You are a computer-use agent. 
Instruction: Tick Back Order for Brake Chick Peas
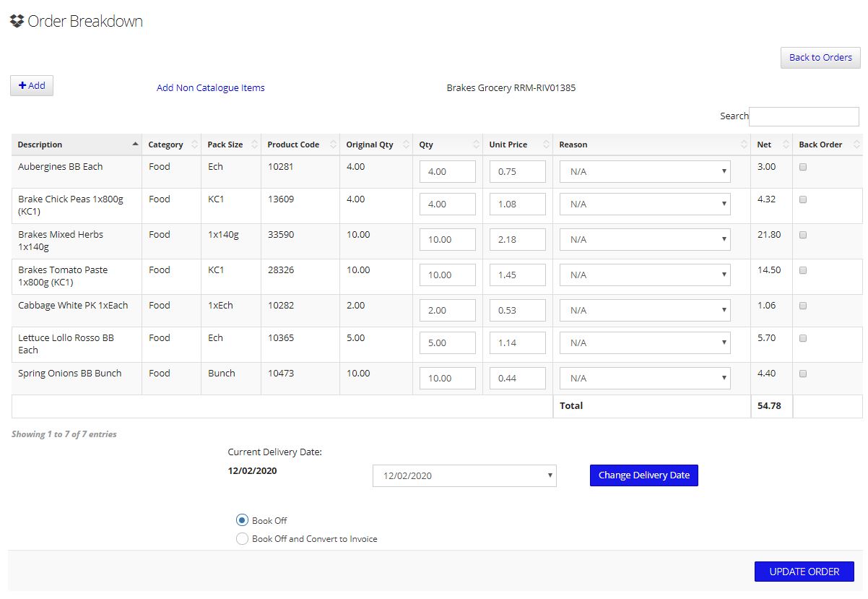802,199
